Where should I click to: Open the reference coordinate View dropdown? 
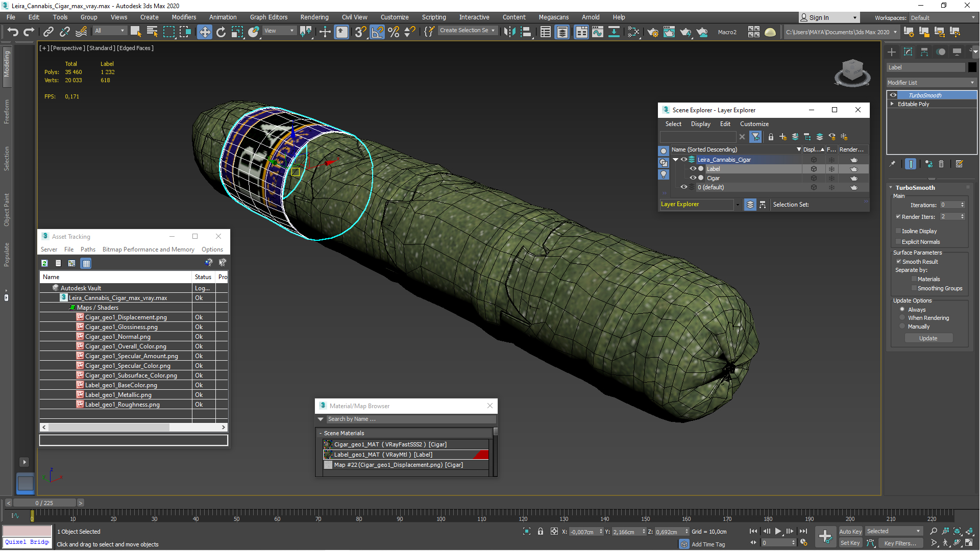click(x=279, y=31)
